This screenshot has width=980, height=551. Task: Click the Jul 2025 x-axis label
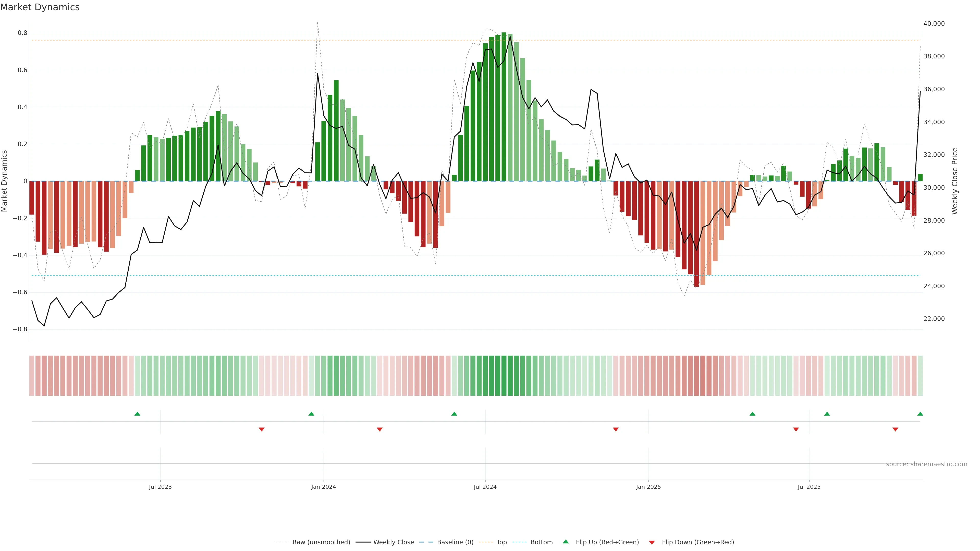pyautogui.click(x=809, y=487)
